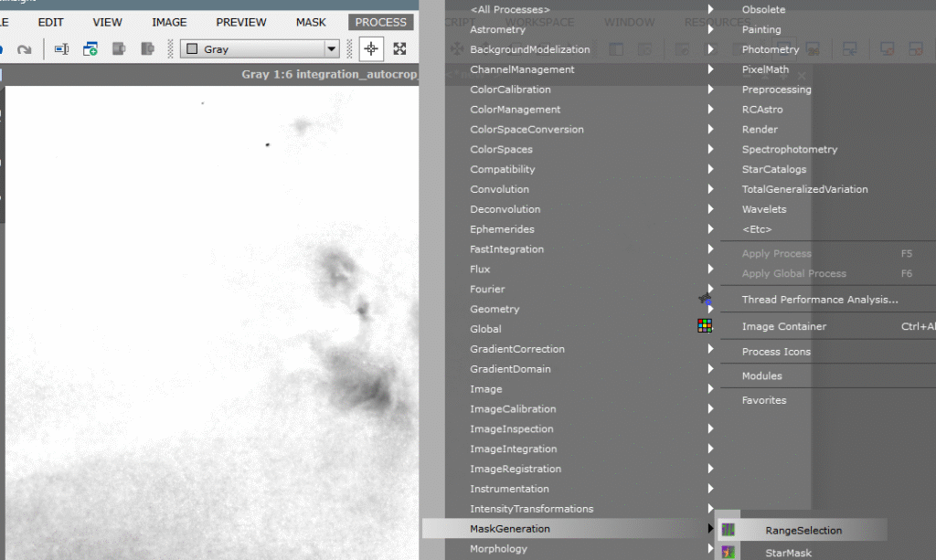The height and width of the screenshot is (560, 936).
Task: Open the EDIT menu
Action: 51,22
